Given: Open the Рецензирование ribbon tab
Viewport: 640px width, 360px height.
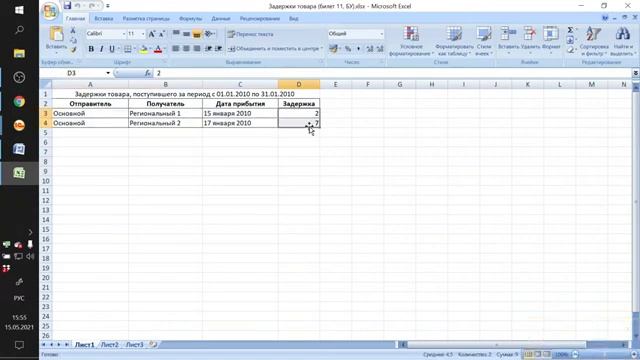Looking at the screenshot, I should [x=260, y=19].
